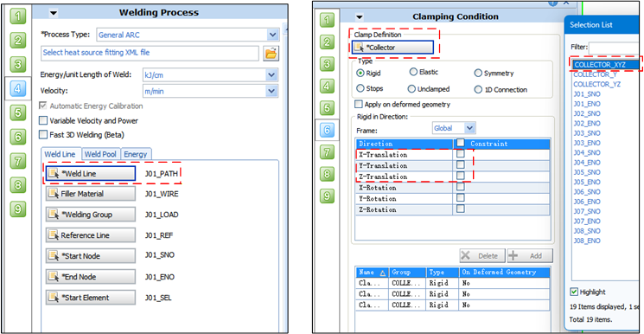Select the Elastic clamp type
644x334 pixels.
point(413,72)
